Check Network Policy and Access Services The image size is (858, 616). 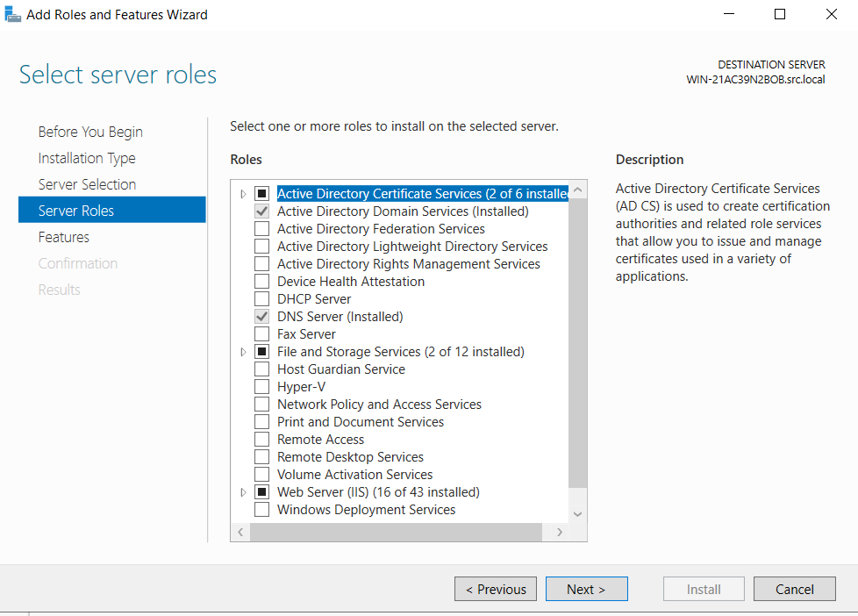click(x=262, y=405)
